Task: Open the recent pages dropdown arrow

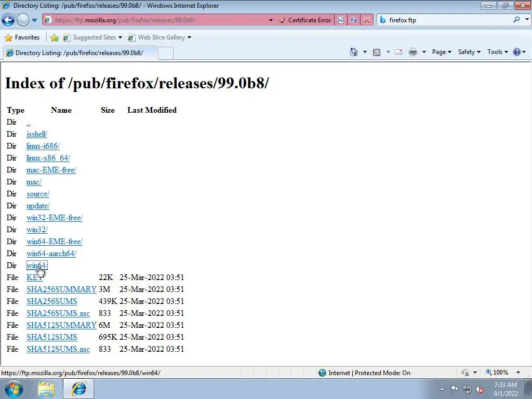Action: 34,20
